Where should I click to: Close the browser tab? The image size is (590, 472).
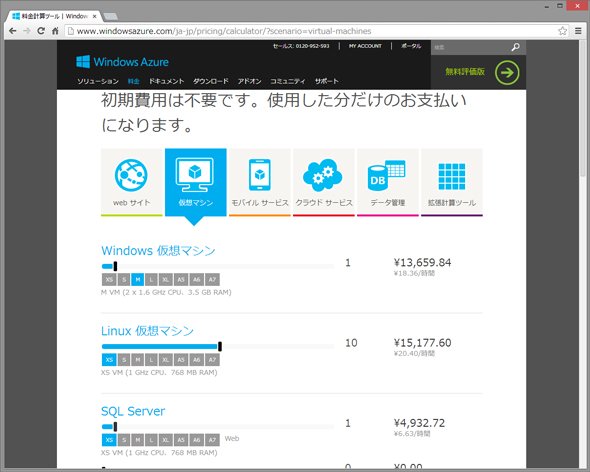(x=95, y=16)
